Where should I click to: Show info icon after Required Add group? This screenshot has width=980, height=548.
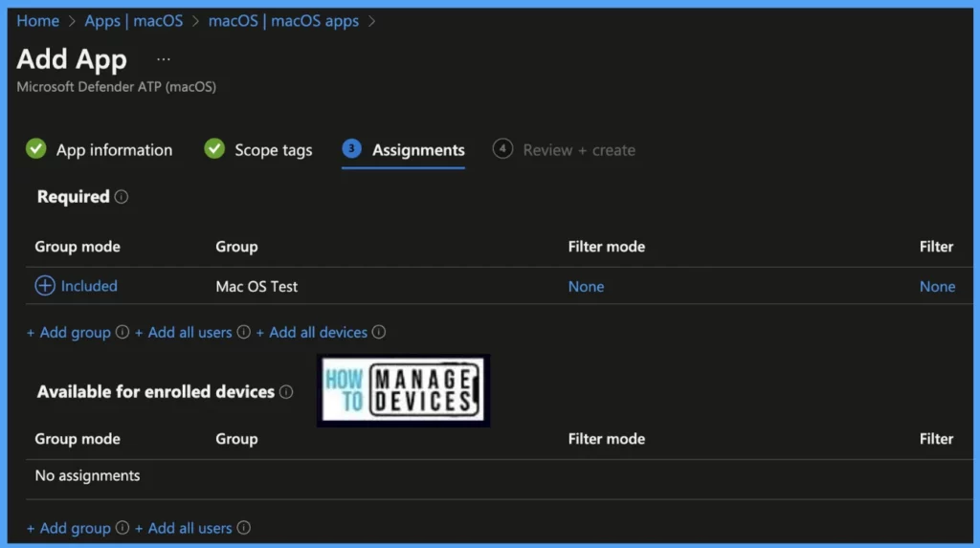coord(122,332)
